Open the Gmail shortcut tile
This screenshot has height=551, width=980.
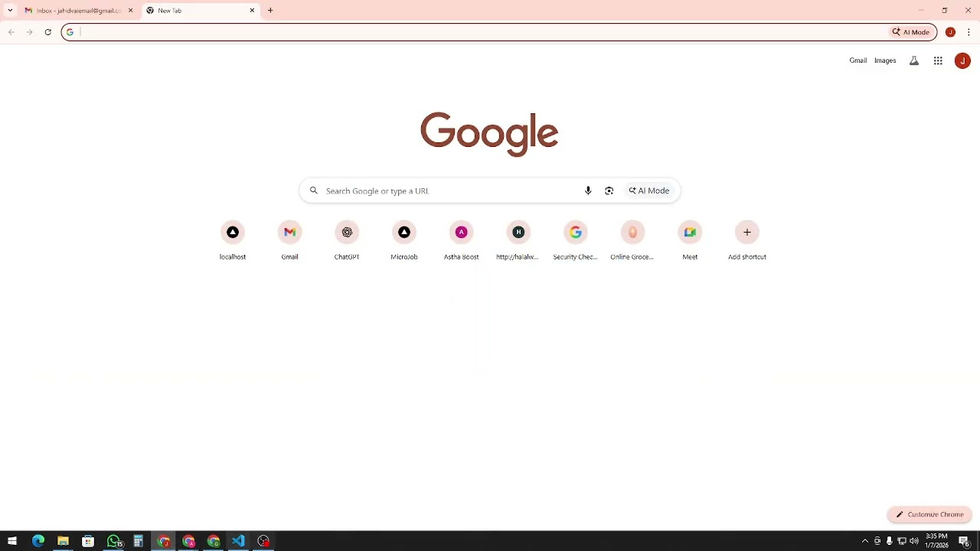(289, 240)
